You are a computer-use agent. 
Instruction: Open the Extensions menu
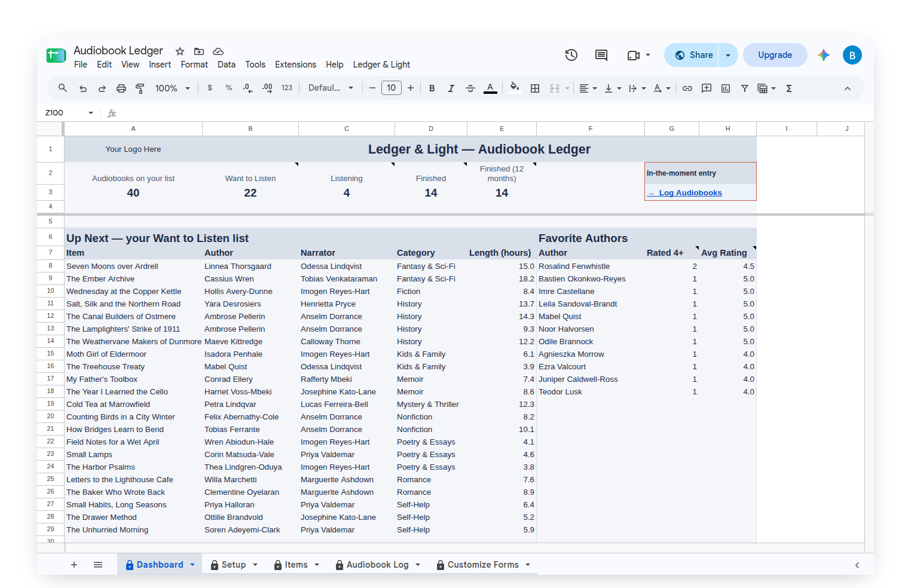coord(295,65)
